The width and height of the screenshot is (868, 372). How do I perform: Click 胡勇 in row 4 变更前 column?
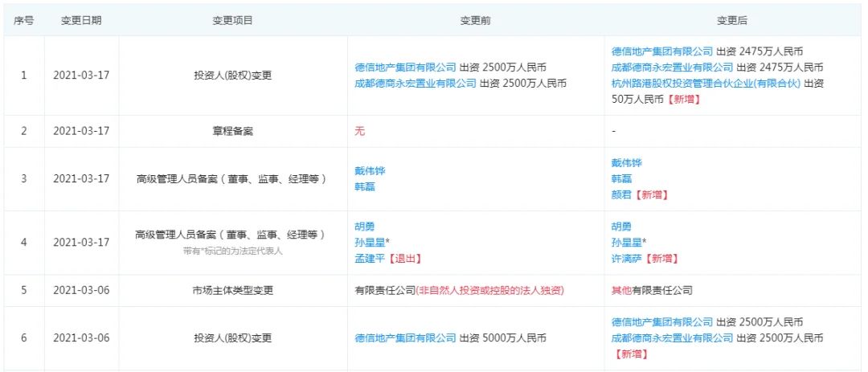[365, 227]
